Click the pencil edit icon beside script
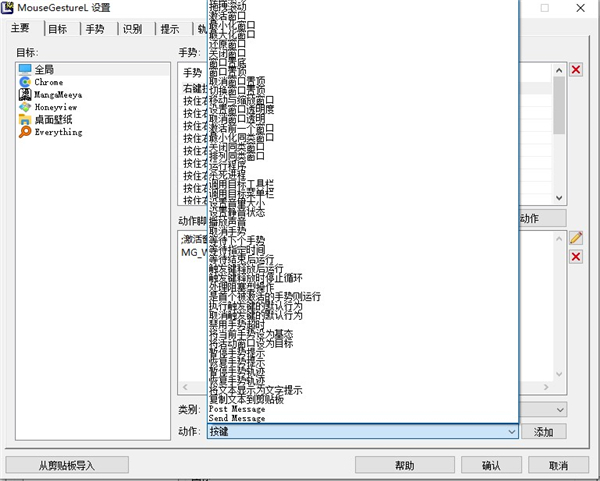 pos(576,238)
